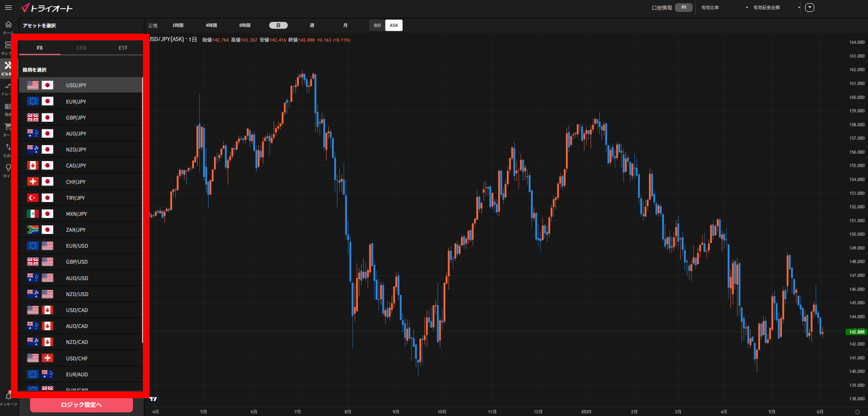Select the 週 weekly timeframe
Image resolution: width=868 pixels, height=416 pixels.
click(x=312, y=25)
